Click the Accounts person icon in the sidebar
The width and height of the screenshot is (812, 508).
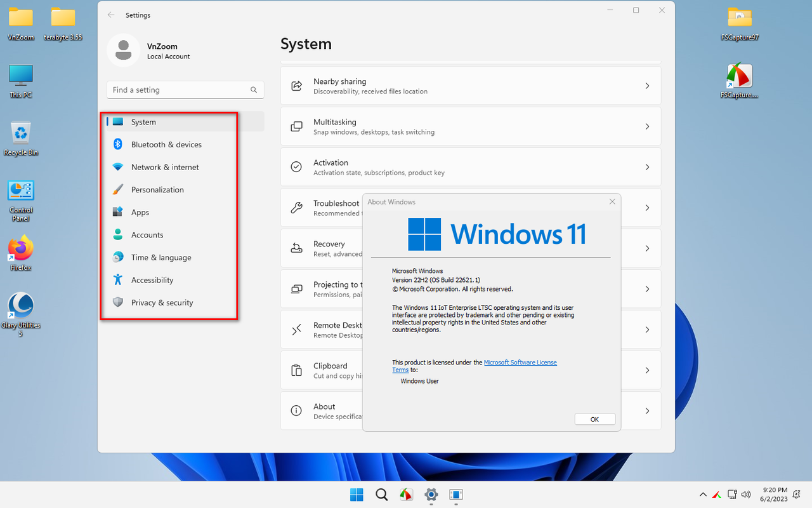point(117,235)
